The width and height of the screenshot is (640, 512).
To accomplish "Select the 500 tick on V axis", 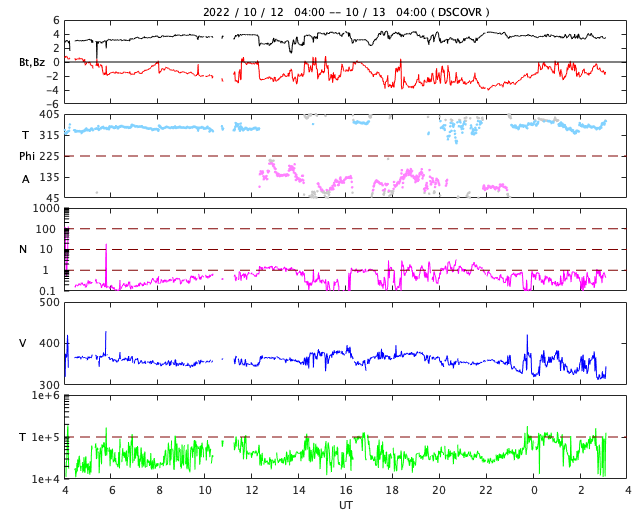I will click(x=49, y=303).
